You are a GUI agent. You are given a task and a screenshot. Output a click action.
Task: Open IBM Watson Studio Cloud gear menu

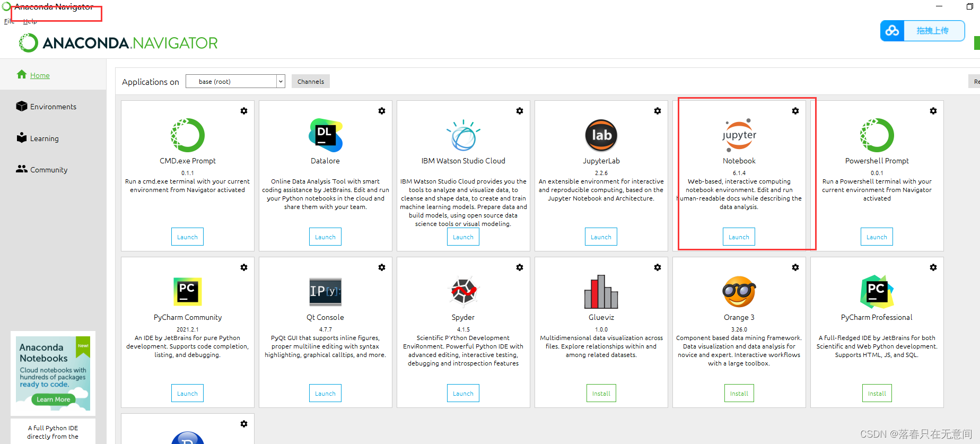click(x=520, y=111)
